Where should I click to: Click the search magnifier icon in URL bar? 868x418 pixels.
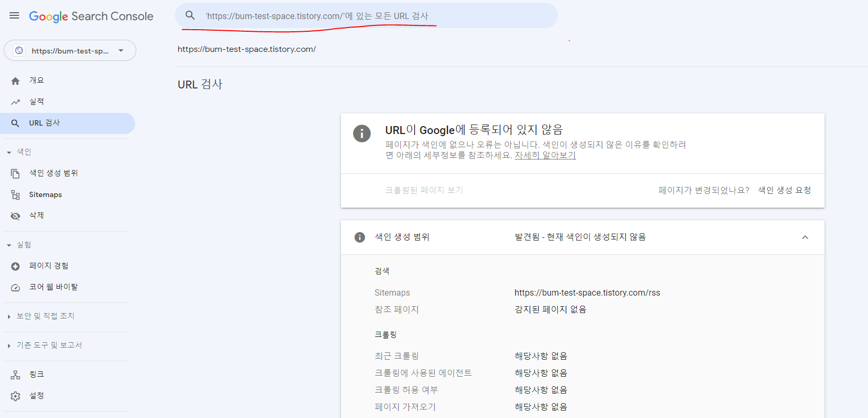pyautogui.click(x=190, y=15)
